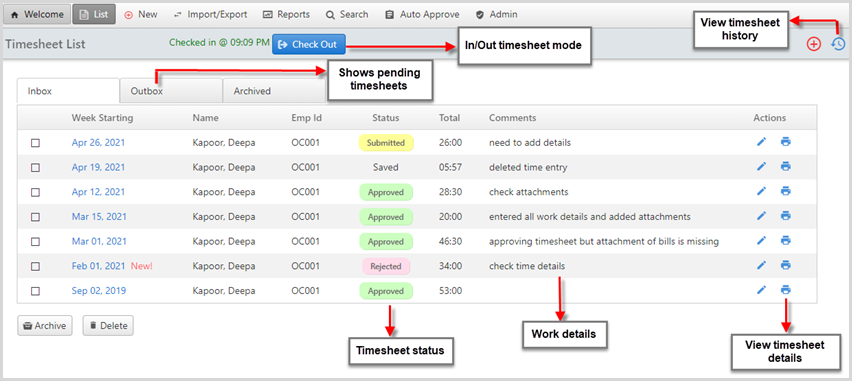The image size is (852, 381).
Task: Click the pink Rejected status badge
Action: click(x=386, y=266)
